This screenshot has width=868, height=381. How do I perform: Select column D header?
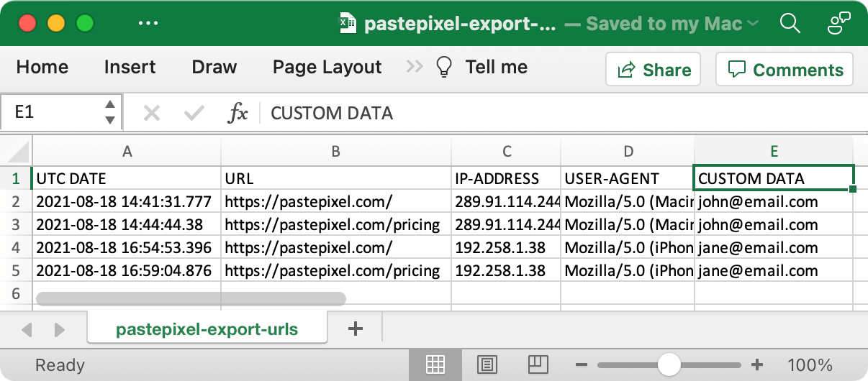click(x=628, y=152)
